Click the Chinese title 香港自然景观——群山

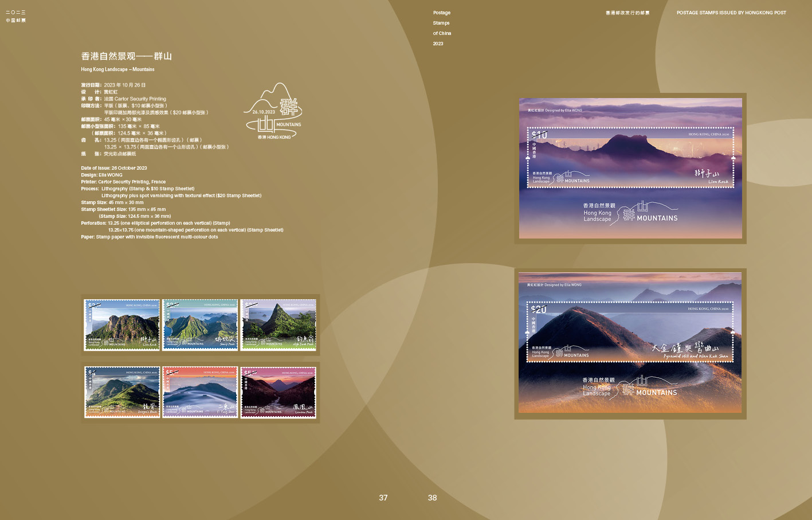pyautogui.click(x=126, y=56)
